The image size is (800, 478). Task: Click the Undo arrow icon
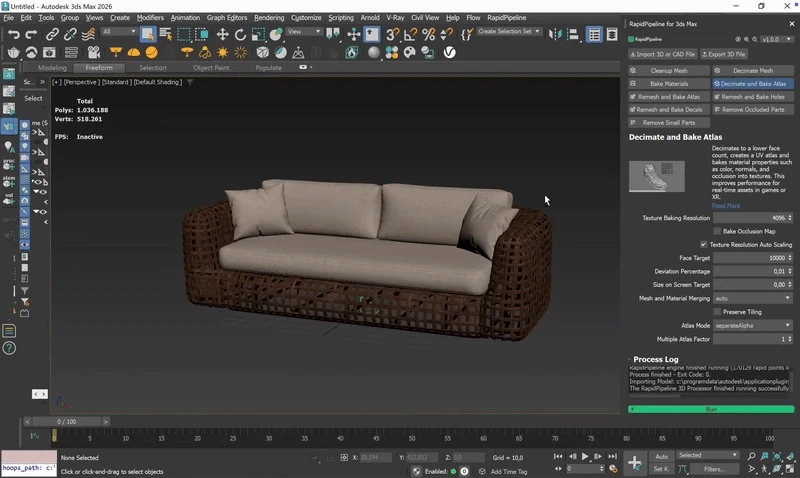[x=13, y=34]
